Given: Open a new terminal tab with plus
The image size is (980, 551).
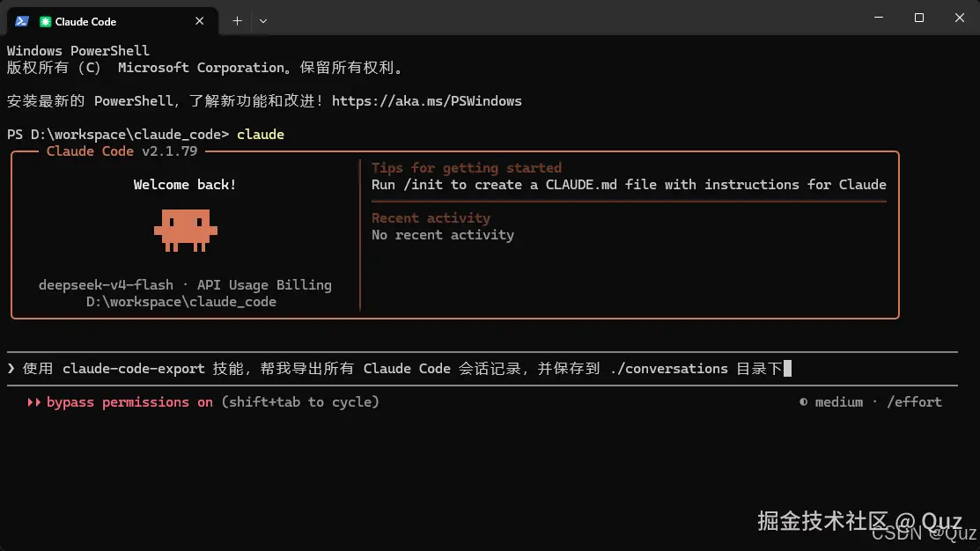Looking at the screenshot, I should coord(237,21).
